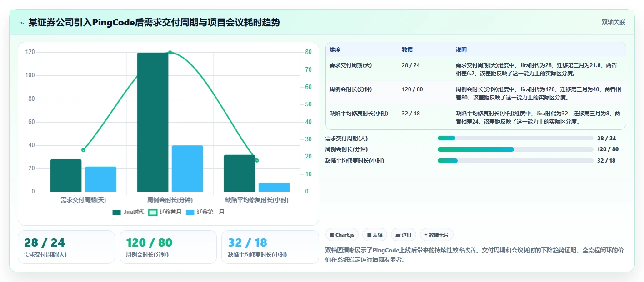Click the 需求交付周期(天) x-axis label
The height and width of the screenshot is (282, 644).
tap(83, 200)
